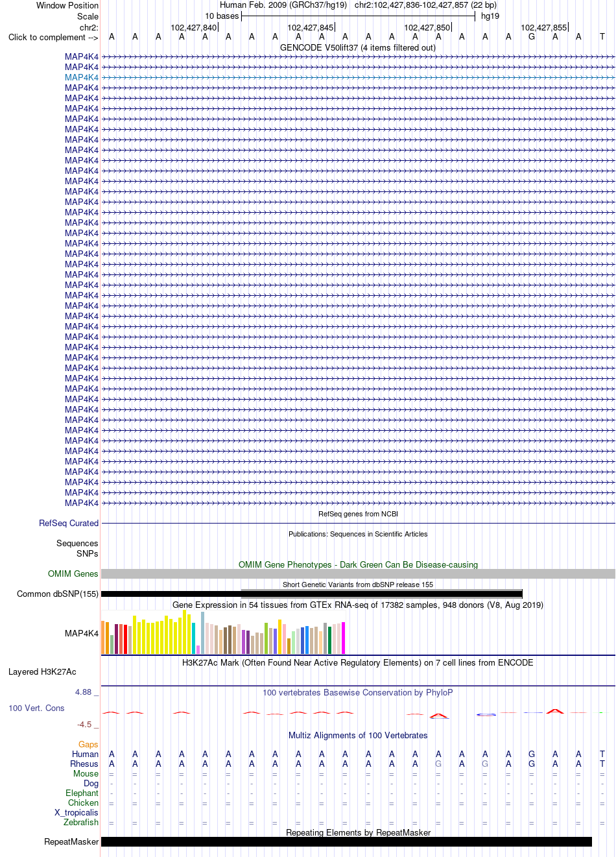Click the Scale label in ruler

pos(88,16)
